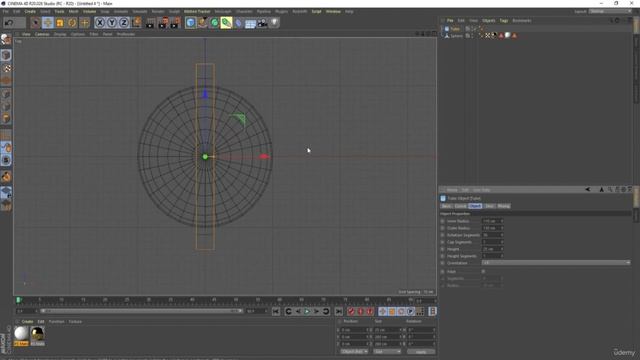Add a Cube primitive object
This screenshot has width=640, height=360.
190,22
